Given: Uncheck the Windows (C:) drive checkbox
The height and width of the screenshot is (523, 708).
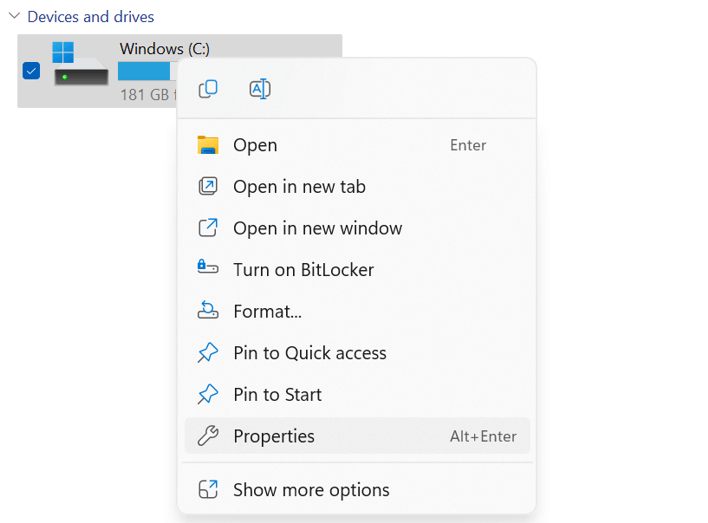Looking at the screenshot, I should (31, 71).
